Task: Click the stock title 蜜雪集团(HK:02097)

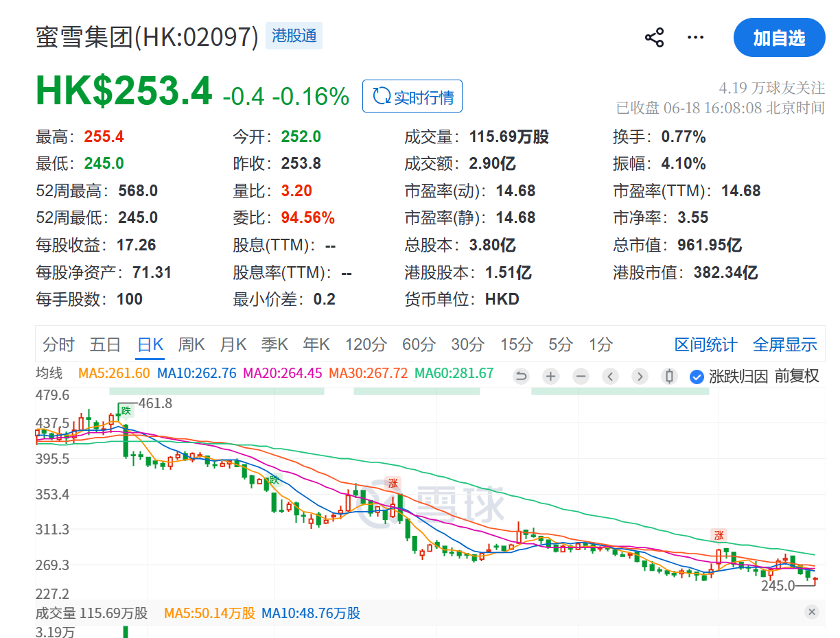Action: click(147, 36)
